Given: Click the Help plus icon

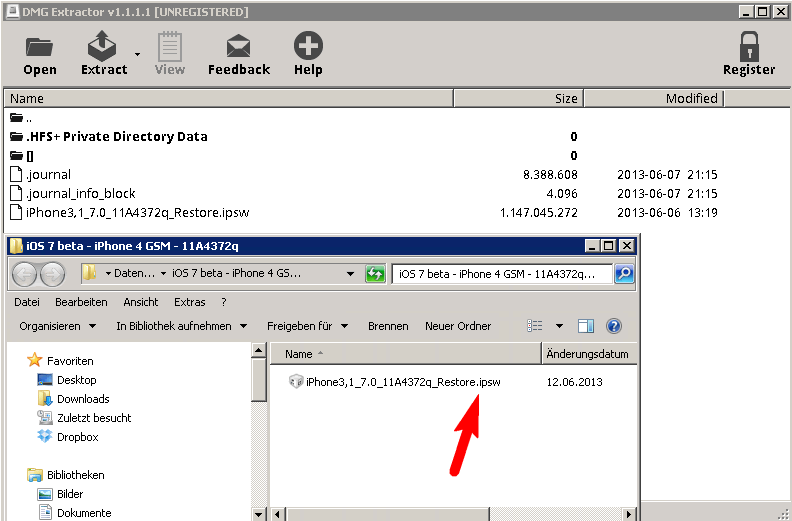Looking at the screenshot, I should point(308,45).
